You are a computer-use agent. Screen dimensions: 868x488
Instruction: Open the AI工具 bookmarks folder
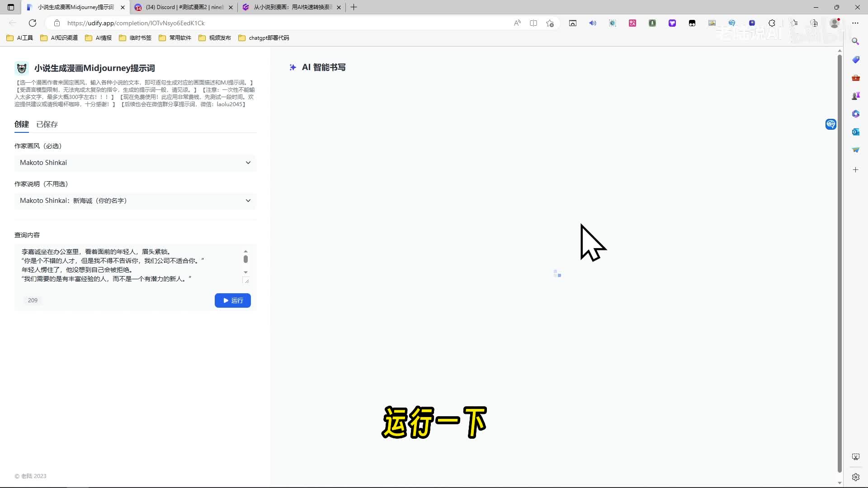coord(20,38)
